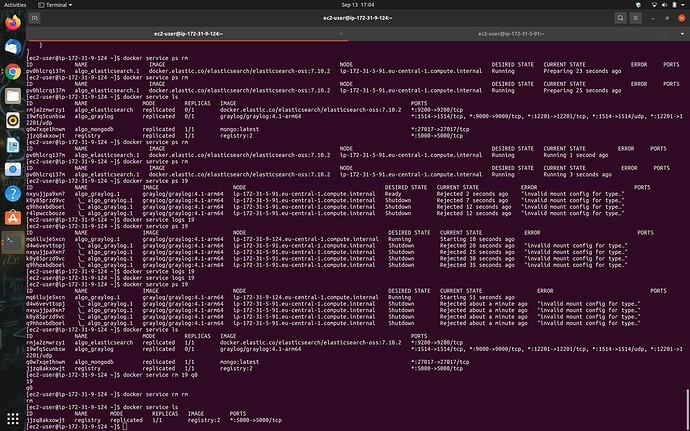Focus the Terminal icon in the dock
The width and height of the screenshot is (690, 431).
(13, 242)
